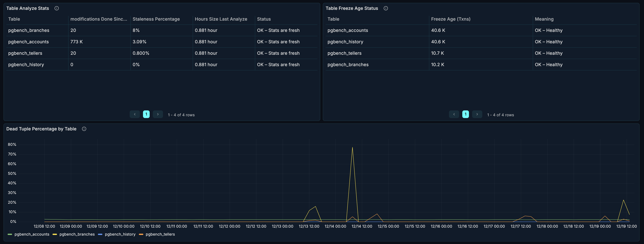Go to previous page in Freeze Age table

pos(454,114)
